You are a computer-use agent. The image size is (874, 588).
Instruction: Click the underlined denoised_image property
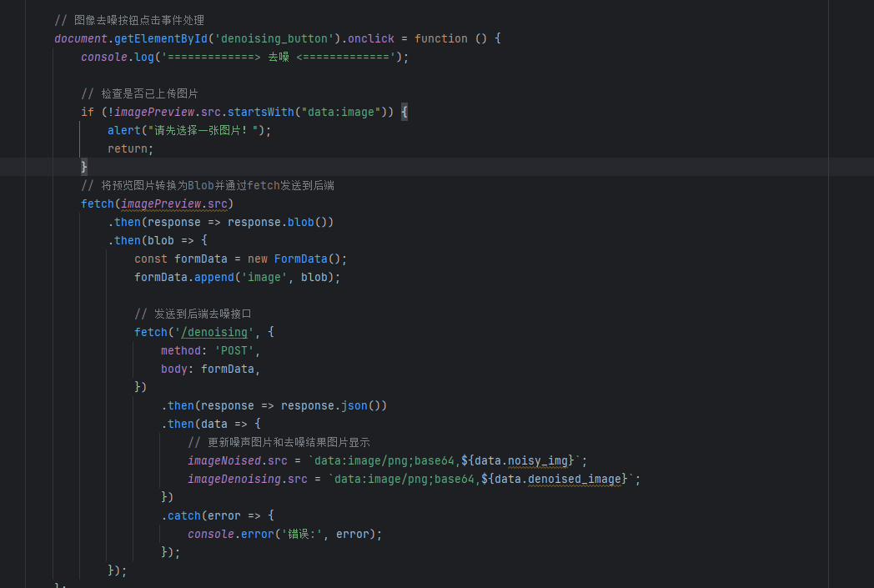coord(575,480)
